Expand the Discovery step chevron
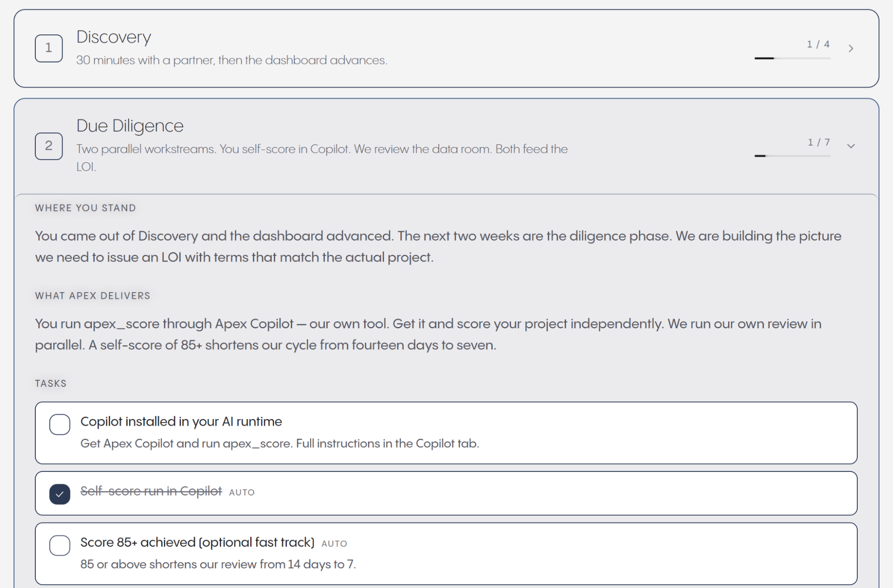Image resolution: width=893 pixels, height=588 pixels. 851,48
